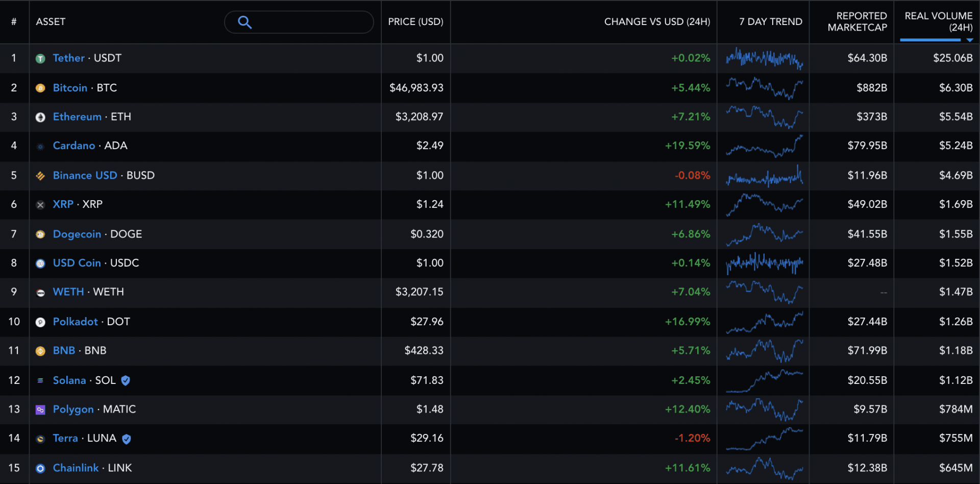Image resolution: width=980 pixels, height=484 pixels.
Task: Click Cardano change +19.59%
Action: coord(688,146)
